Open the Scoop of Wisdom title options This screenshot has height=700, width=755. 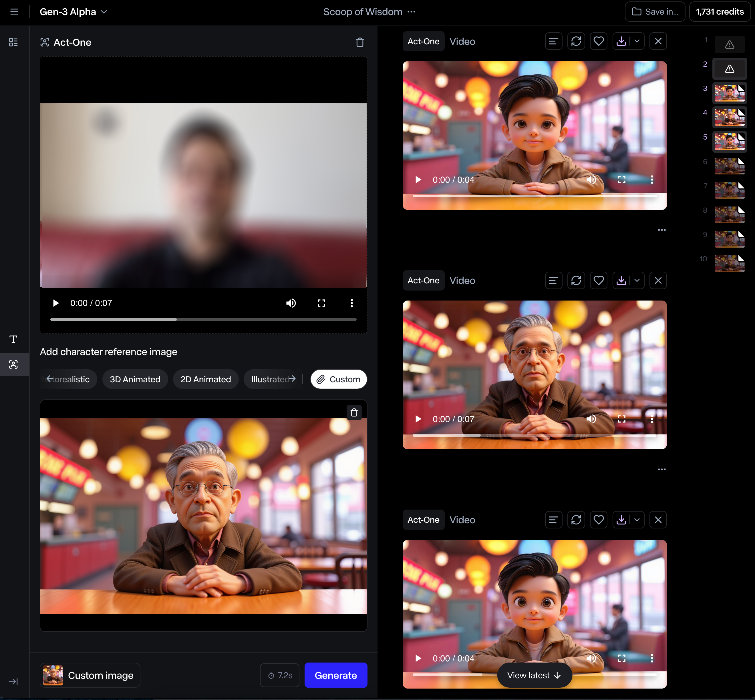[x=412, y=12]
